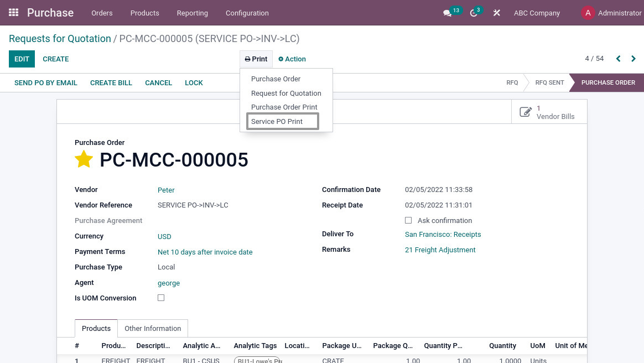The height and width of the screenshot is (363, 644).
Task: Click the CREATE BILL button
Action: tap(111, 82)
